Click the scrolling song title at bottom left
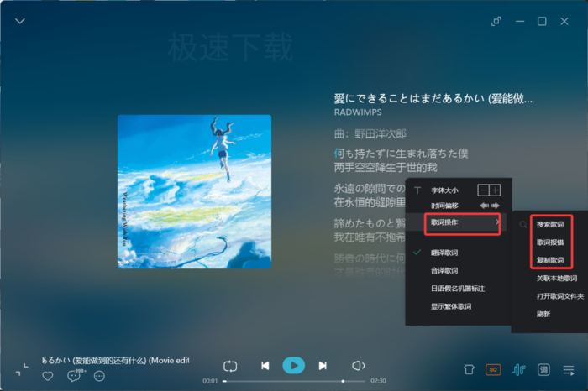The image size is (588, 391). tap(116, 361)
